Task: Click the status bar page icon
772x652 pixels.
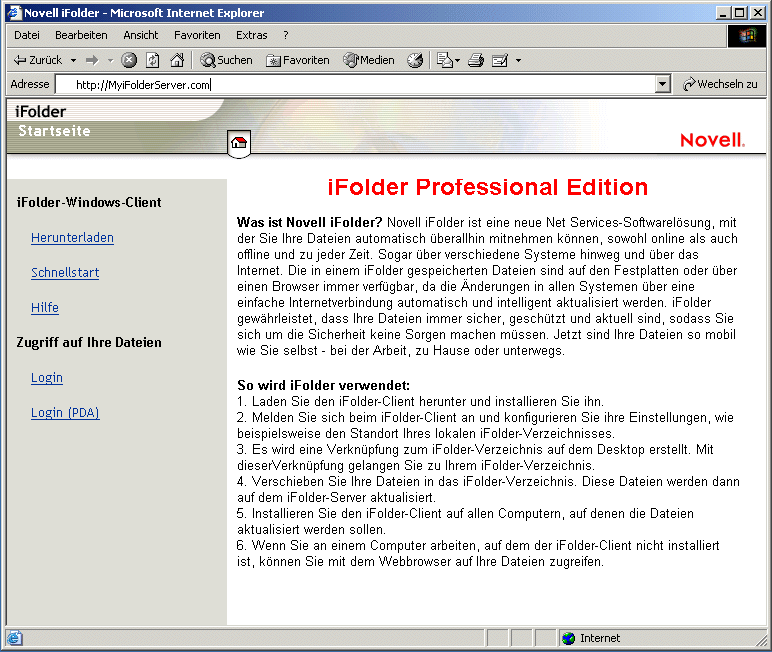Action: tap(14, 638)
